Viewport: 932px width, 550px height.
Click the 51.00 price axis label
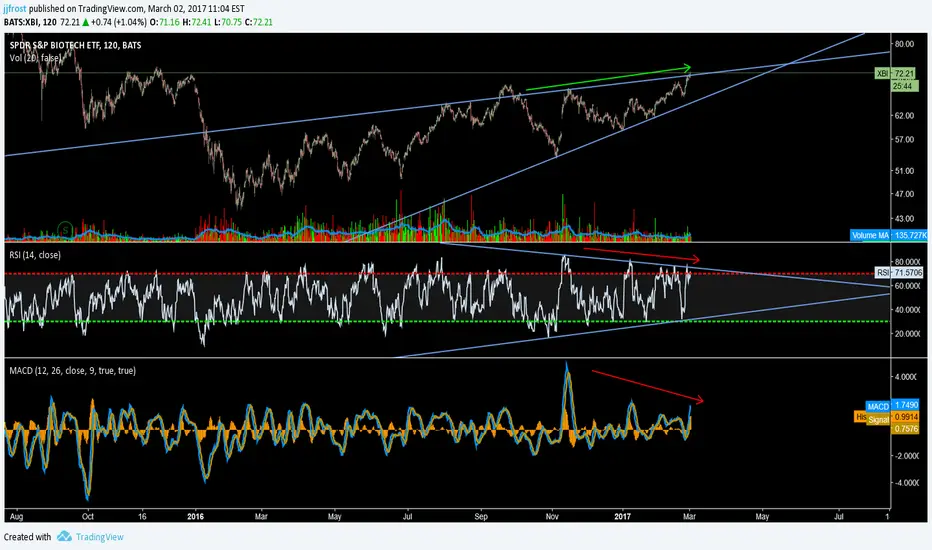tap(903, 171)
